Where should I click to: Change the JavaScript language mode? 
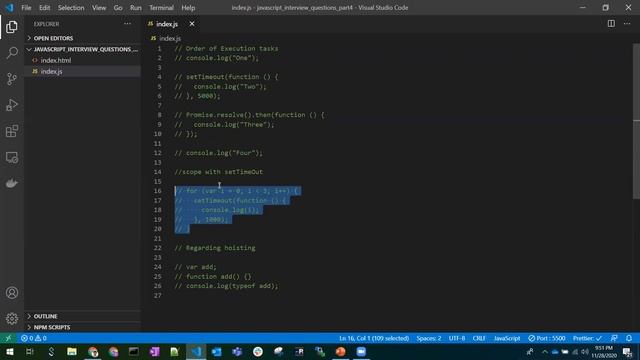tap(507, 338)
